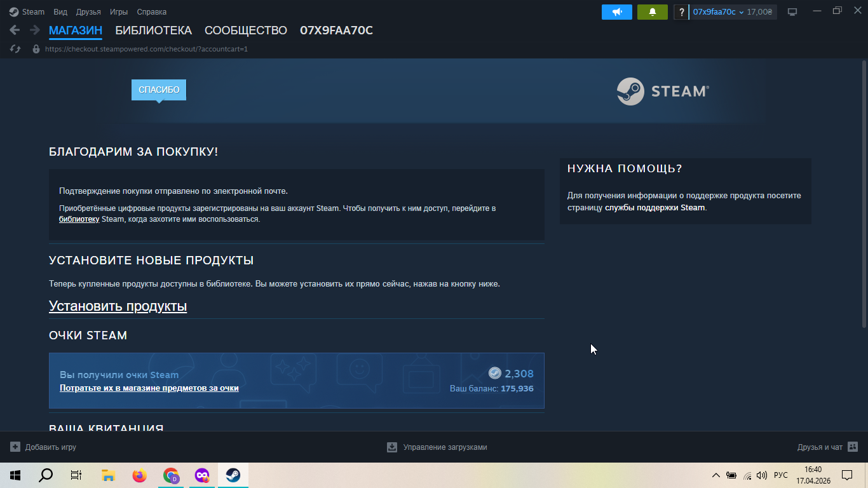Show hidden tray icons chevron
The height and width of the screenshot is (488, 868).
coord(716,475)
